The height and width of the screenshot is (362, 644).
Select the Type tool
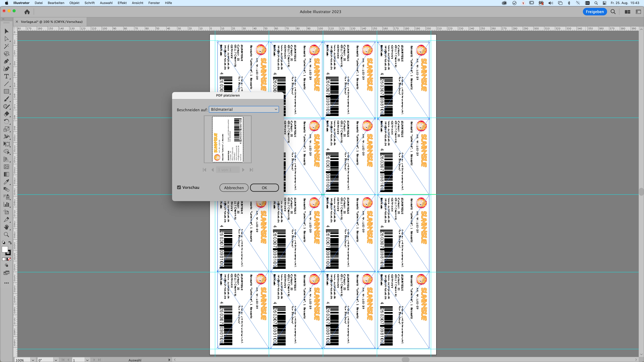pyautogui.click(x=6, y=76)
